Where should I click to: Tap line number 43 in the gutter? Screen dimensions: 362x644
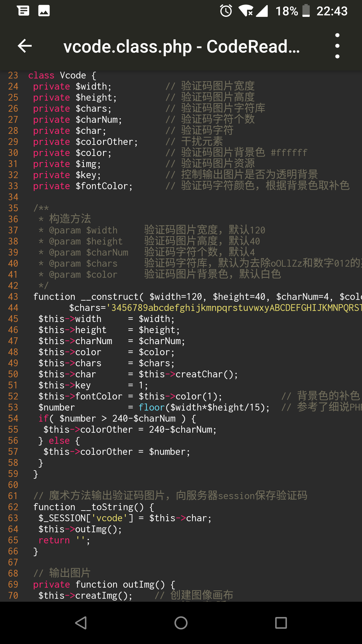[x=13, y=297]
